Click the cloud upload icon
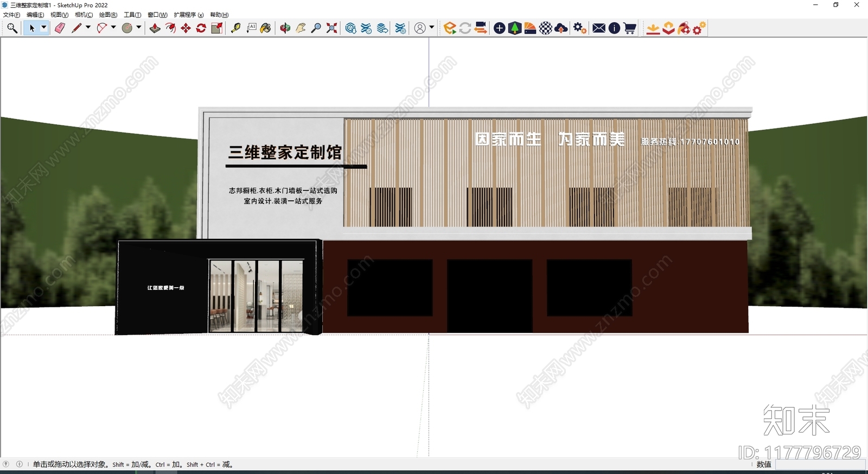 (561, 28)
